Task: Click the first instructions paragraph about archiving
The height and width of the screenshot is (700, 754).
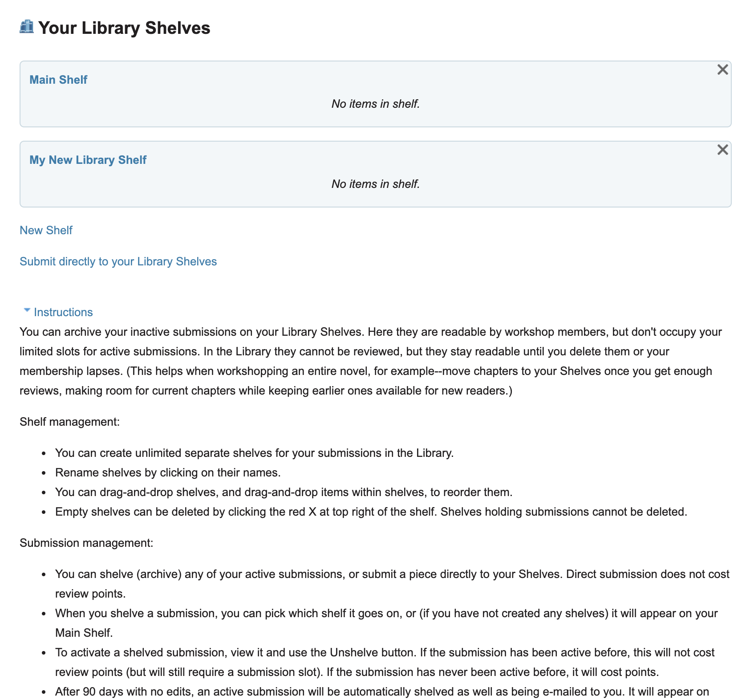Action: pyautogui.click(x=371, y=361)
